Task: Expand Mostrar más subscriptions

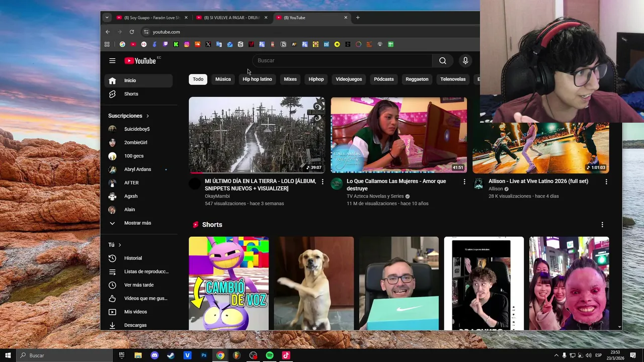Action: coord(138,223)
